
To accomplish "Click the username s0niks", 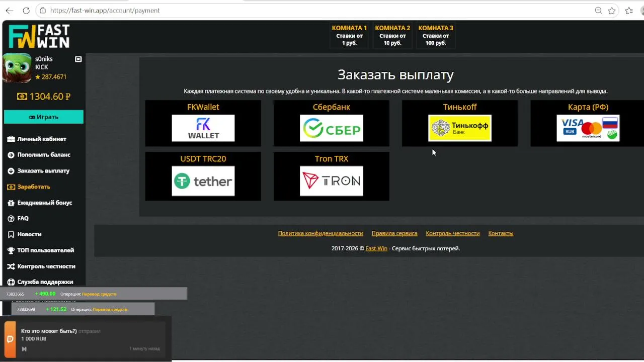I will (x=44, y=59).
